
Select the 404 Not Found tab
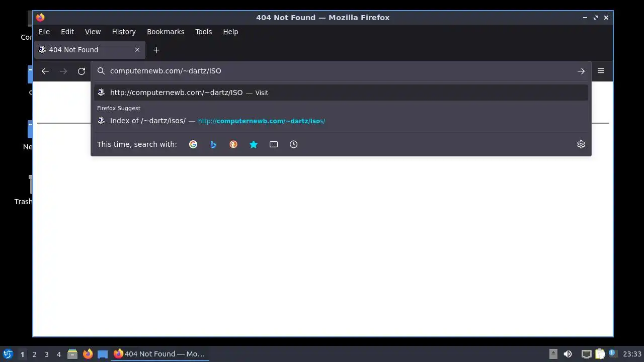click(x=90, y=50)
